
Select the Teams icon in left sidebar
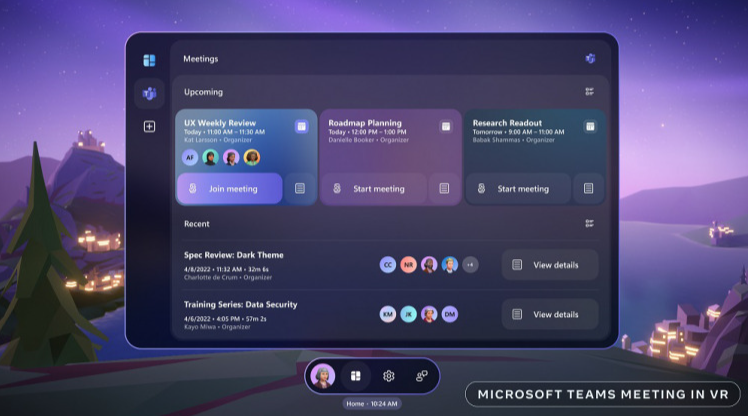(149, 93)
